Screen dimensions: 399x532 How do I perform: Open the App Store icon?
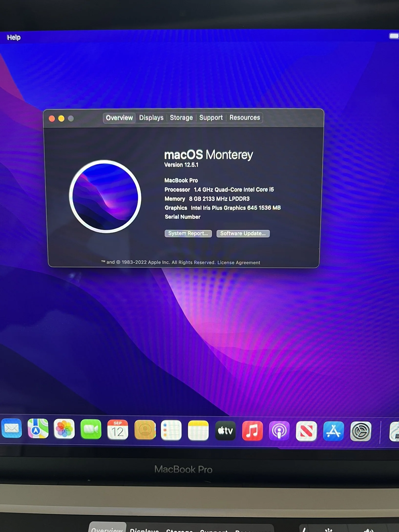click(333, 432)
